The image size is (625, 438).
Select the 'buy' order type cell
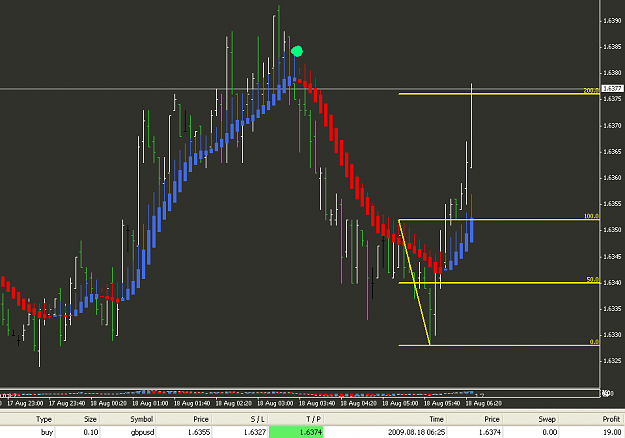click(47, 432)
